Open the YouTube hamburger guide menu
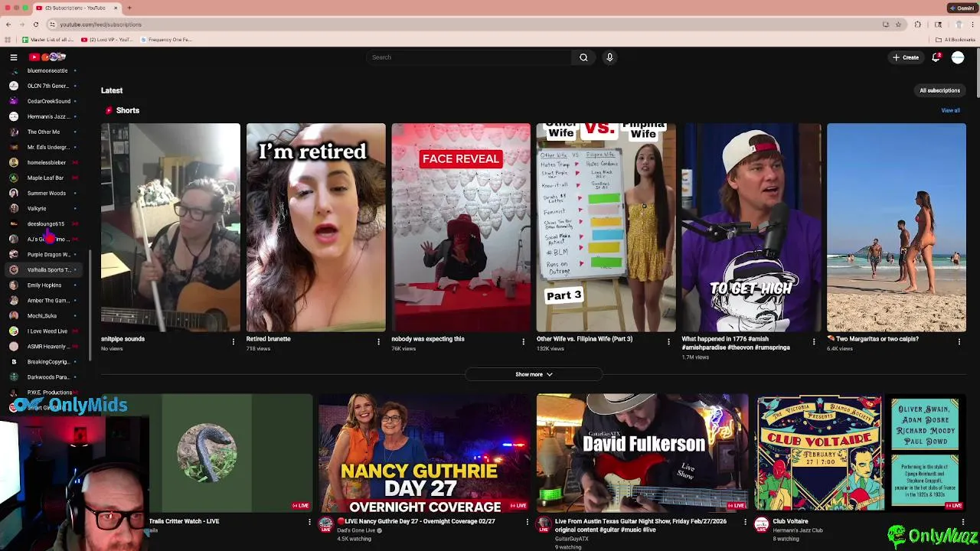 (14, 57)
